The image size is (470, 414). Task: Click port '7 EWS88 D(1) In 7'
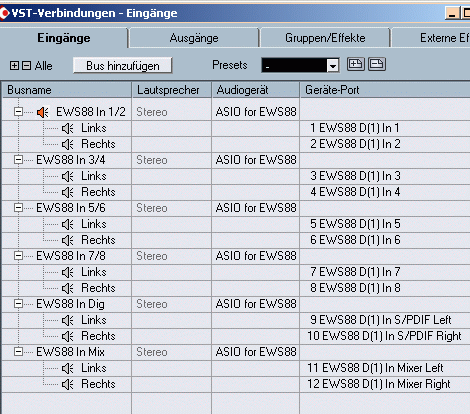pos(355,272)
